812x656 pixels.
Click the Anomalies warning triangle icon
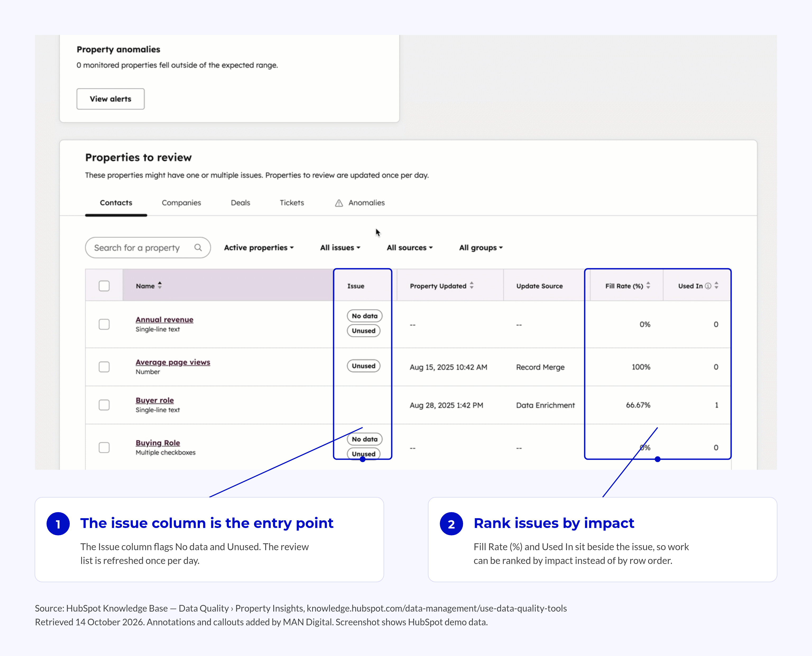(x=339, y=203)
